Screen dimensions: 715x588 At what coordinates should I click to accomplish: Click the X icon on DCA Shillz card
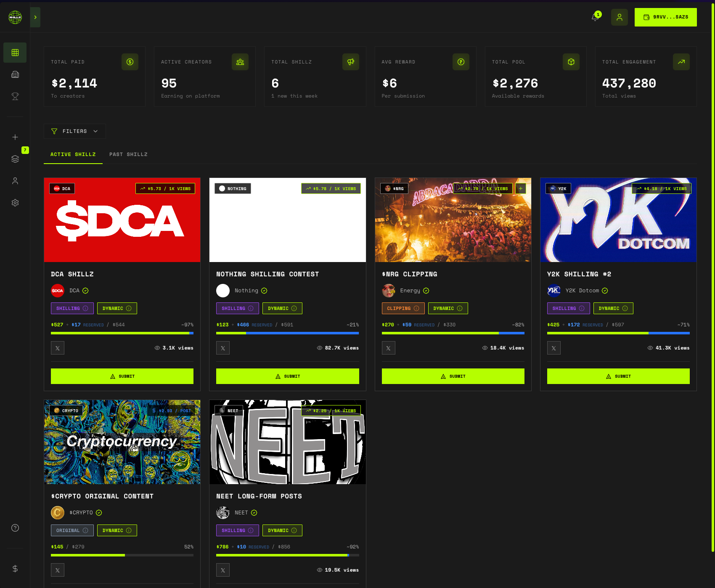click(57, 348)
